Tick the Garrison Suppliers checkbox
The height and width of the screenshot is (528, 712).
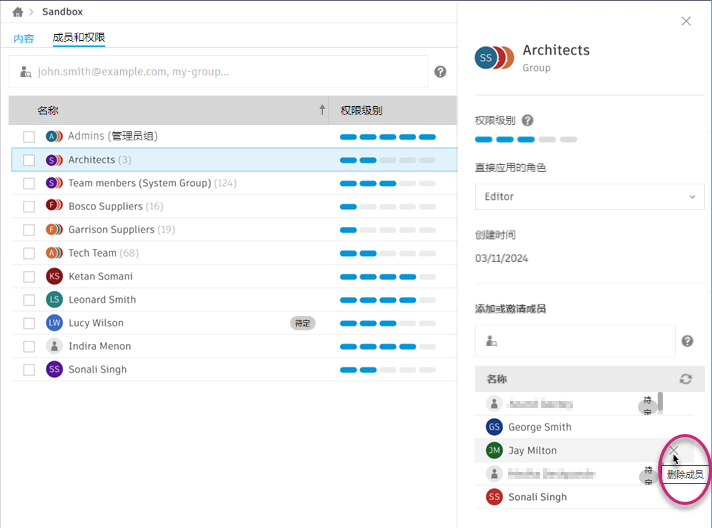[29, 230]
